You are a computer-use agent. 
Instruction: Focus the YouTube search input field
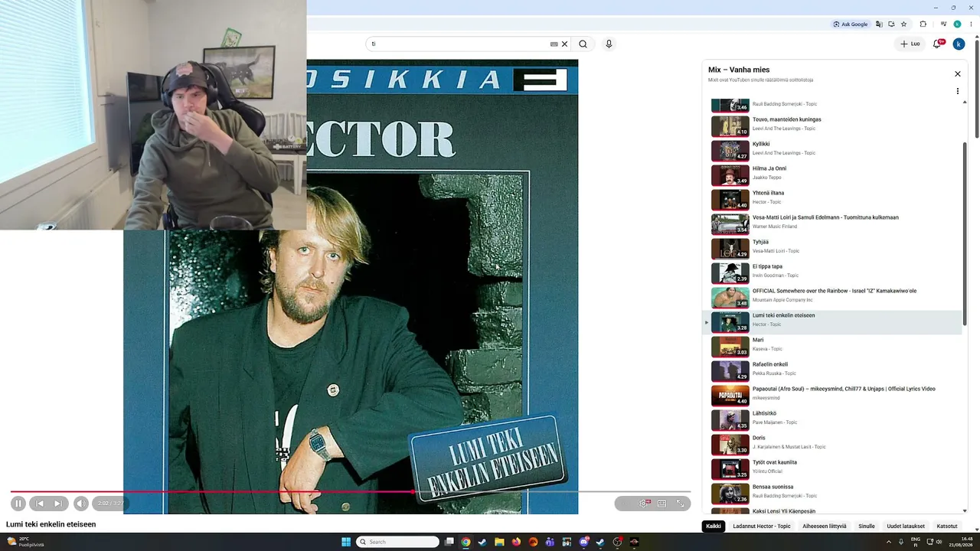point(459,44)
